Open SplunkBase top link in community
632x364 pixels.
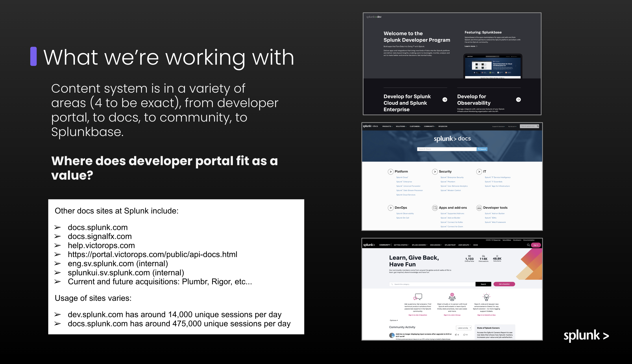507,240
